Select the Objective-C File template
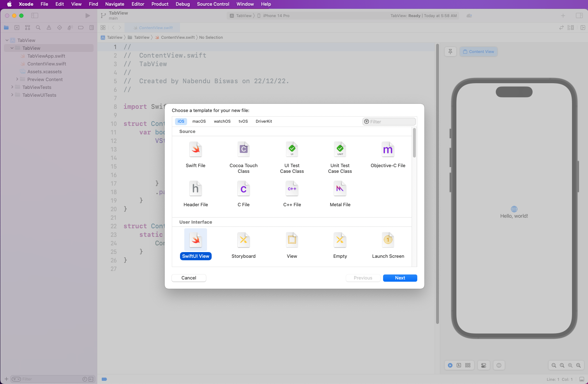This screenshot has height=384, width=588. tap(388, 155)
